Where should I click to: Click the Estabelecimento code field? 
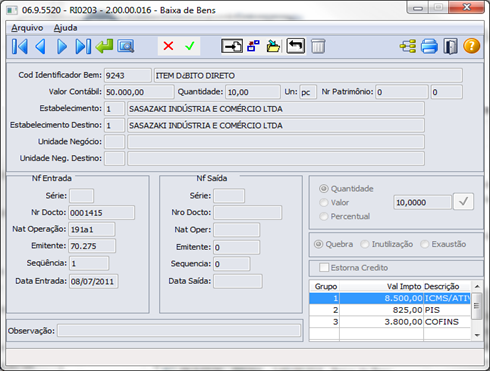(x=115, y=108)
